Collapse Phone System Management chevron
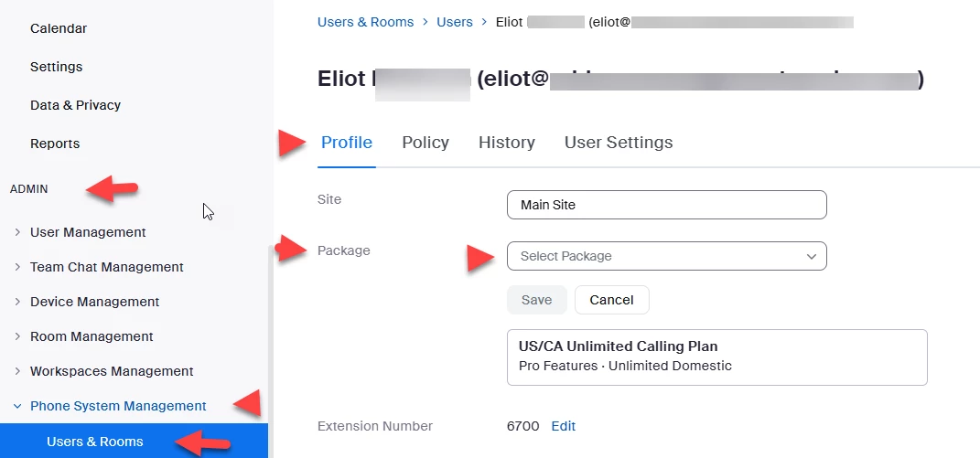 (x=17, y=406)
